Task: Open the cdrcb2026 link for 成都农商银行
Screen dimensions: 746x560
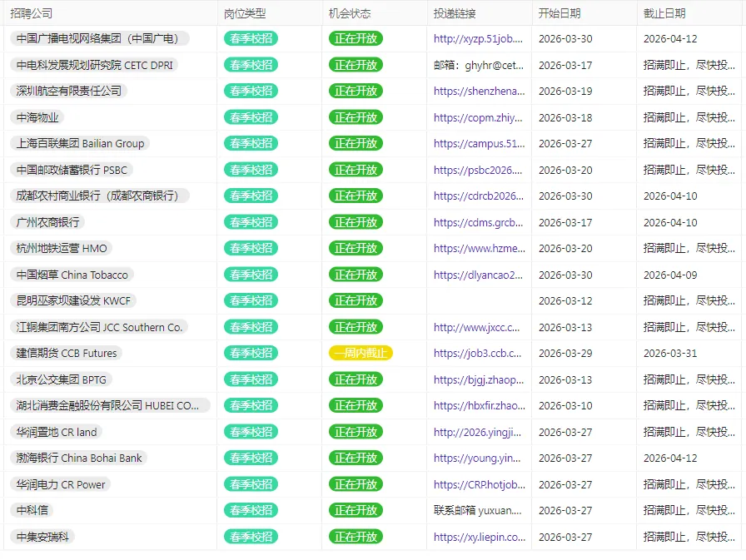Action: (479, 196)
